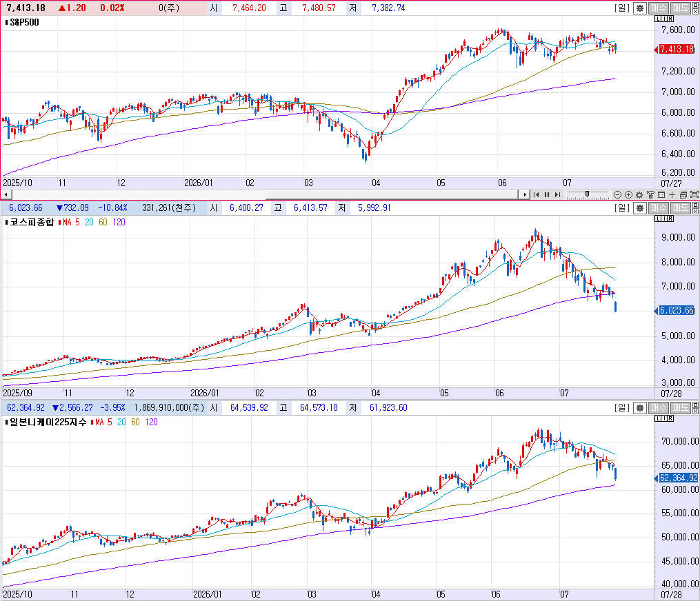Maximize the 코스피종합 chart panel
Viewport: 700px width, 601px height.
(x=696, y=205)
